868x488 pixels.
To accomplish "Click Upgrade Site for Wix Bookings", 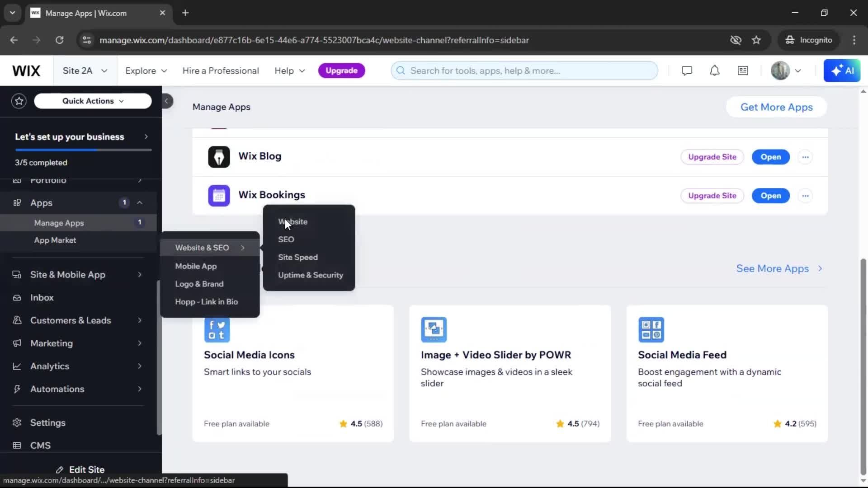I will click(x=712, y=196).
